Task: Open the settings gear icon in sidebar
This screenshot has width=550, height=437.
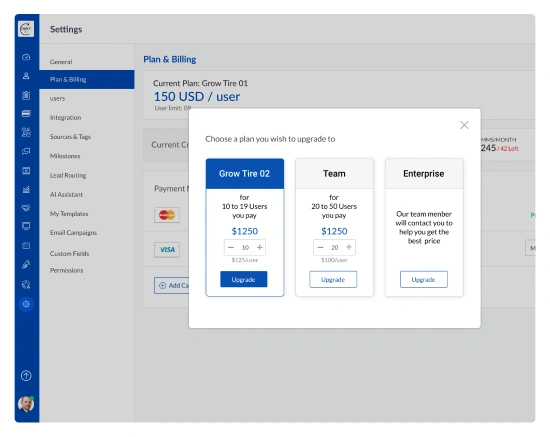Action: tap(26, 304)
